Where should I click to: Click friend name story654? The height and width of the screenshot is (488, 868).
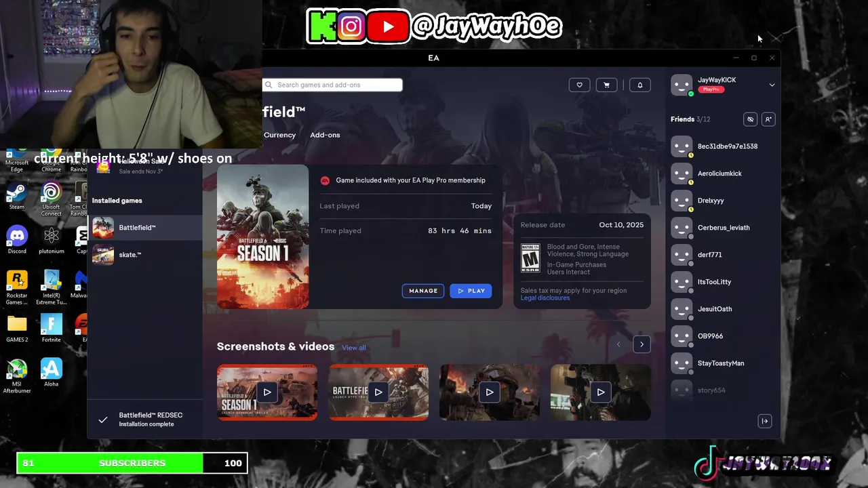click(x=711, y=390)
